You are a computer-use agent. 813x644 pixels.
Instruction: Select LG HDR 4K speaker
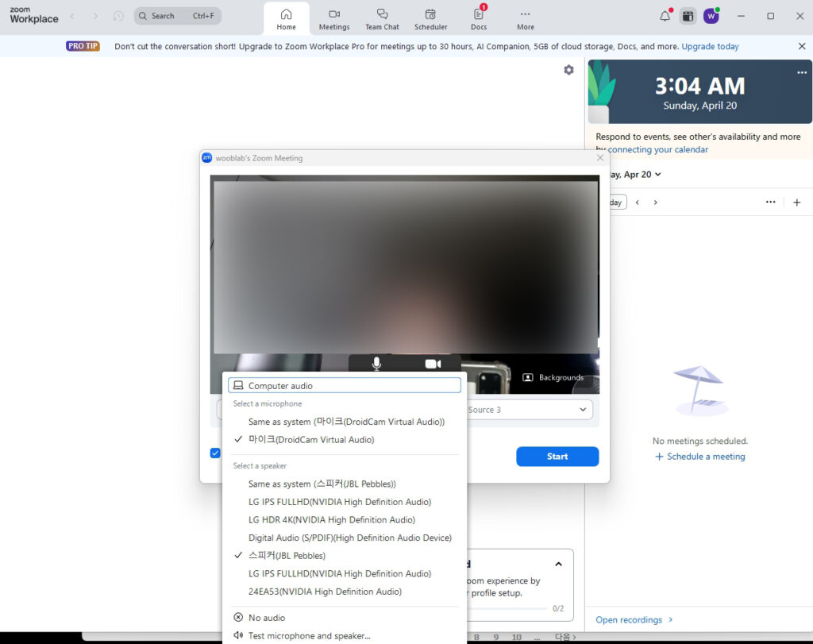(345, 519)
